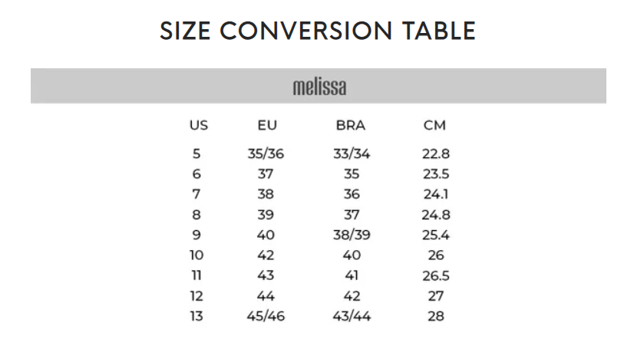Click BRA size 43/44 cell
644x349 pixels.
point(352,316)
